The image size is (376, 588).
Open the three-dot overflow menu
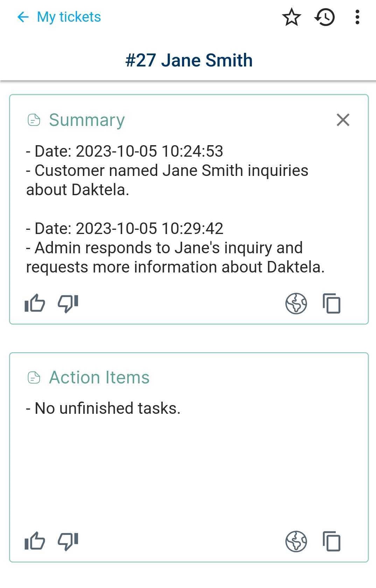click(357, 17)
